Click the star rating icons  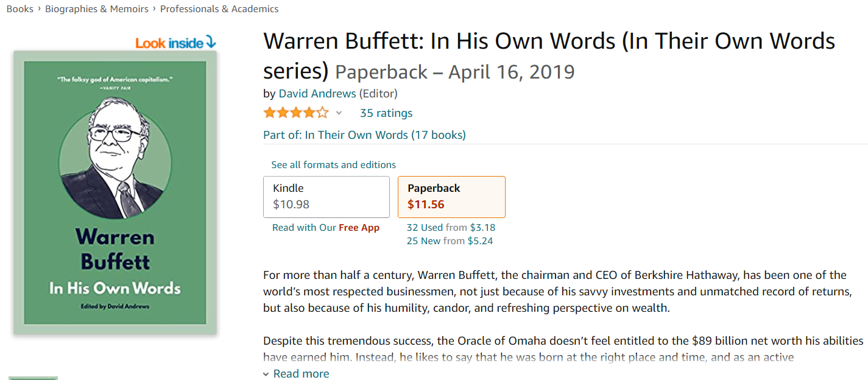tap(295, 113)
